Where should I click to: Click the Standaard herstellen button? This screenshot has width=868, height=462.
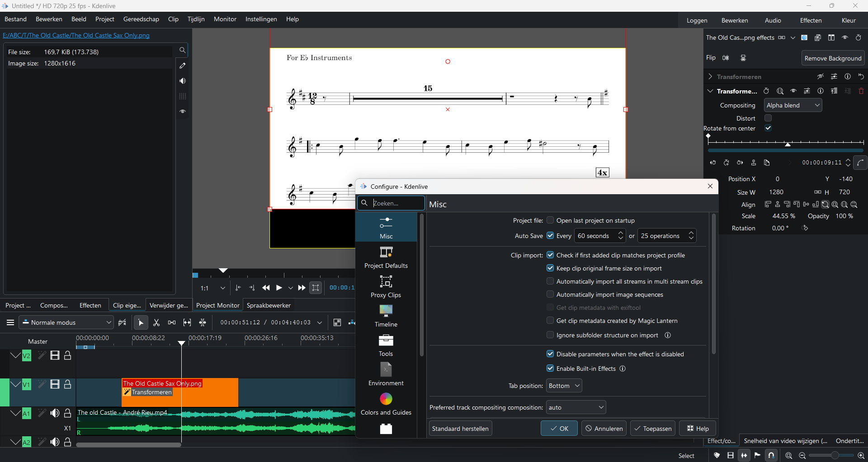click(460, 429)
